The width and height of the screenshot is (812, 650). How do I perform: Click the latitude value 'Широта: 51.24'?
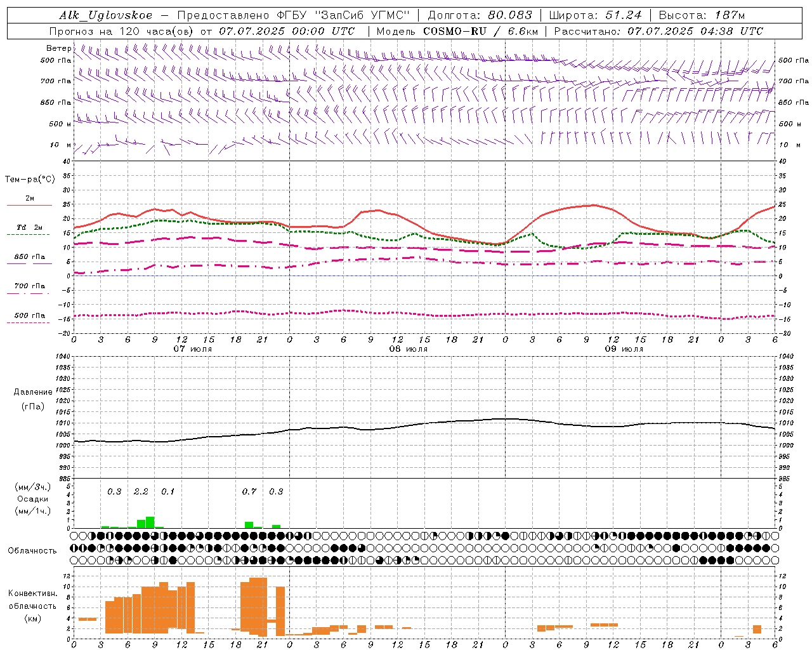(x=595, y=15)
